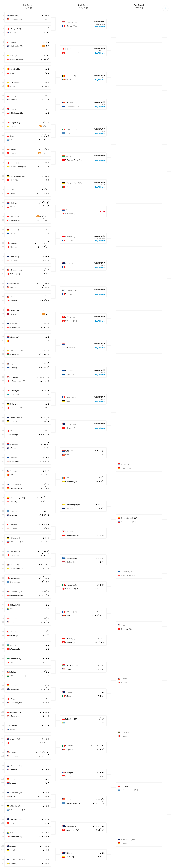
Task: Select the 3rd Round column header
Action: [139, 5]
